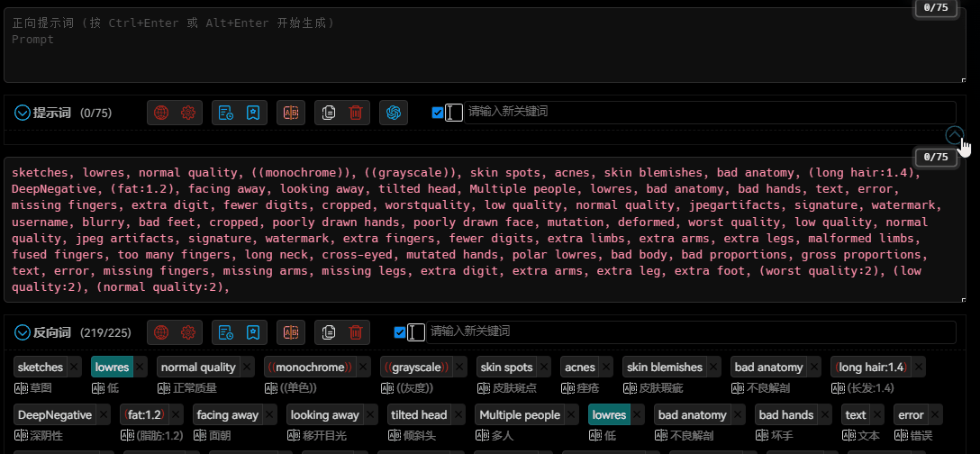Toggle the checkbox in 反向词 keyword row

(400, 332)
